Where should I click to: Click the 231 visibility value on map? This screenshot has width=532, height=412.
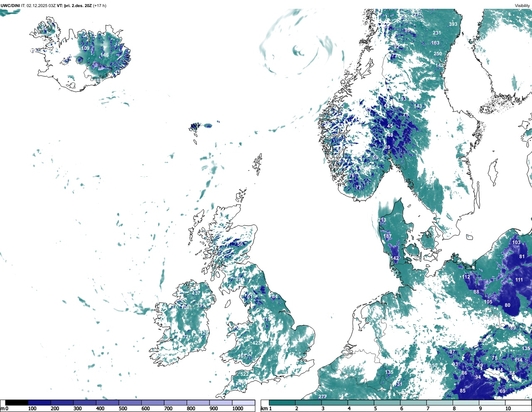click(437, 33)
